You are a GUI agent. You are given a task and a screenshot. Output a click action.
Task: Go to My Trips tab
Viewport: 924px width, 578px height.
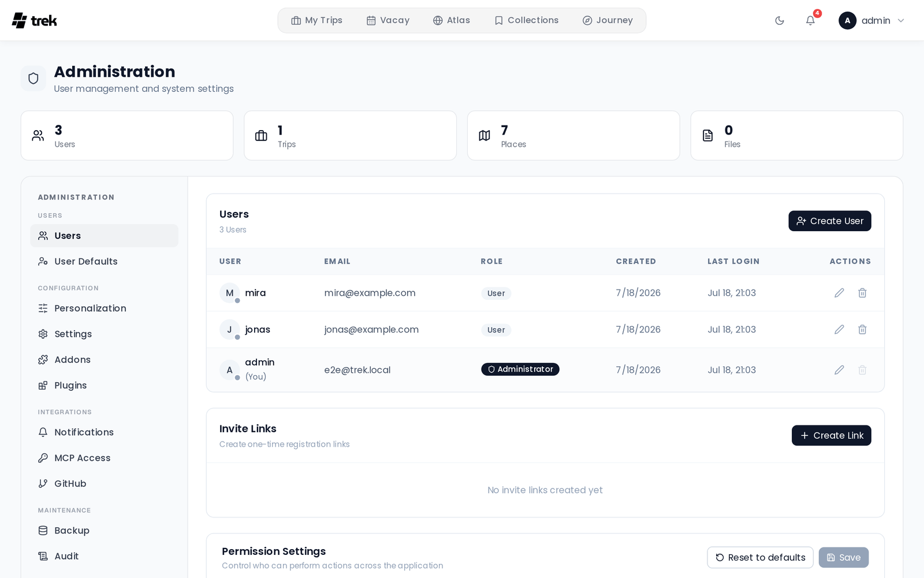tap(317, 20)
